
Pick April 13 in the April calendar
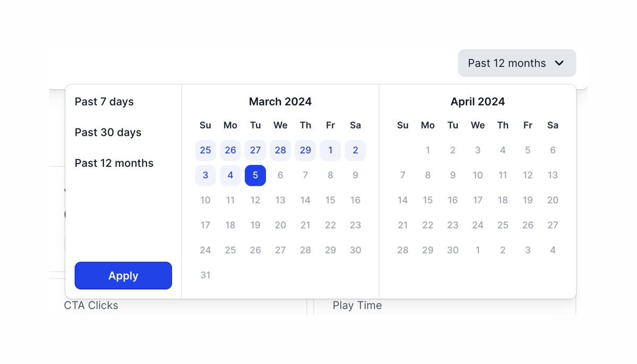(553, 175)
